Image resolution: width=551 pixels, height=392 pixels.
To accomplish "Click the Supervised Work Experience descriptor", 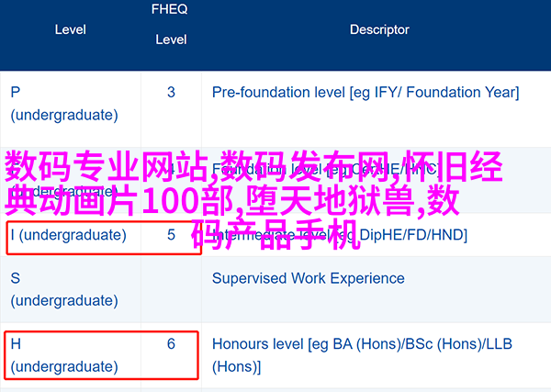I will [x=309, y=278].
